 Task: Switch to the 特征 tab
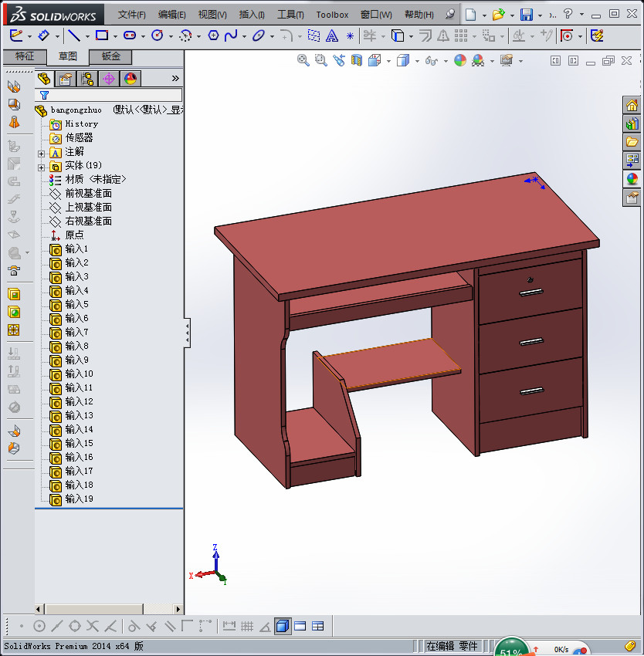tap(25, 56)
